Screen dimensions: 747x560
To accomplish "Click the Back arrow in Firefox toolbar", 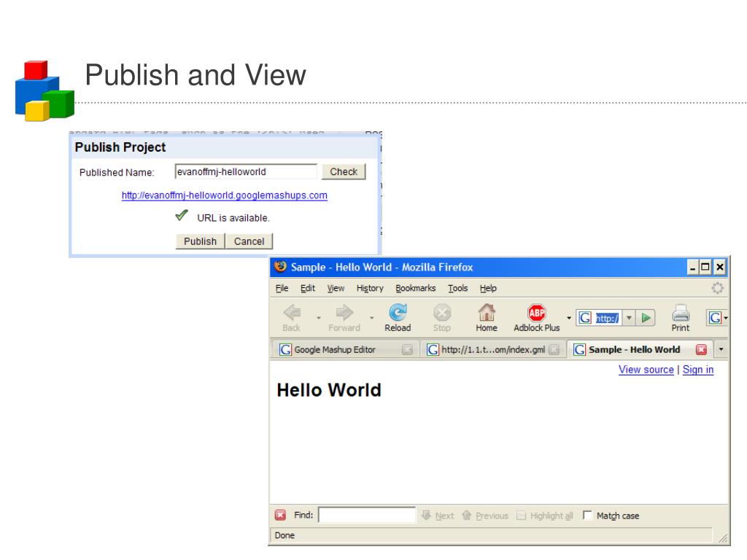I will point(292,313).
